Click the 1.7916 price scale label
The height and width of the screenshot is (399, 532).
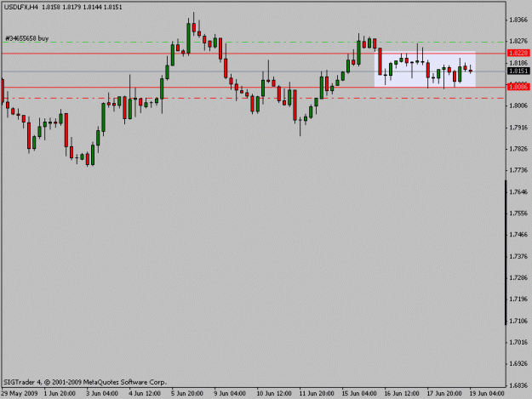coord(518,128)
